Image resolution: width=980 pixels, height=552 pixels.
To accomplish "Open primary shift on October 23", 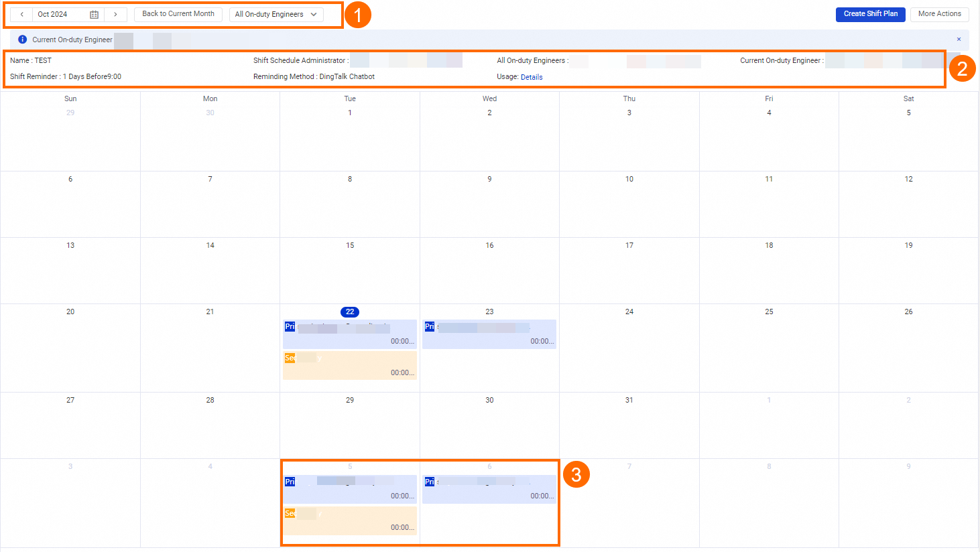I will tap(489, 334).
